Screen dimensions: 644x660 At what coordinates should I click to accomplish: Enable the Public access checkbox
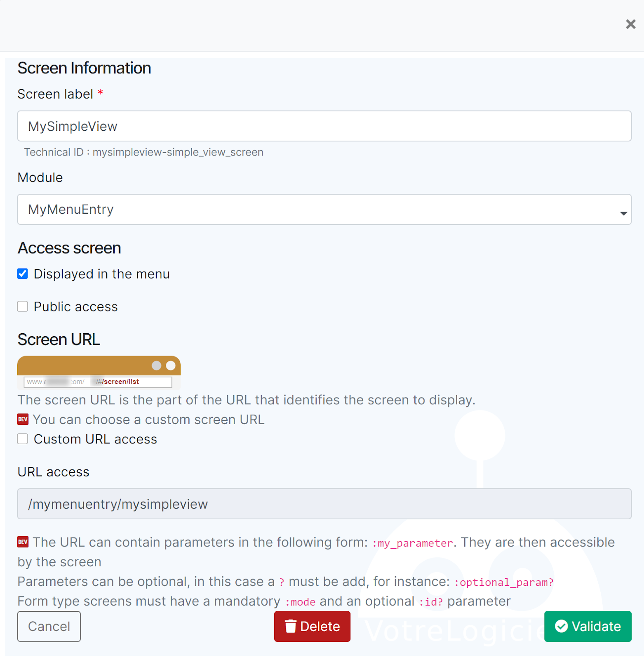click(x=23, y=306)
